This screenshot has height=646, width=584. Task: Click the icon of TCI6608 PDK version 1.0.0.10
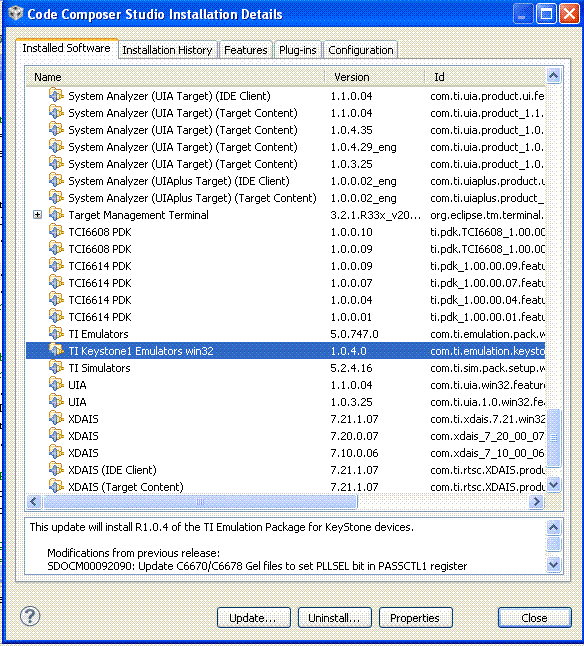[56, 231]
